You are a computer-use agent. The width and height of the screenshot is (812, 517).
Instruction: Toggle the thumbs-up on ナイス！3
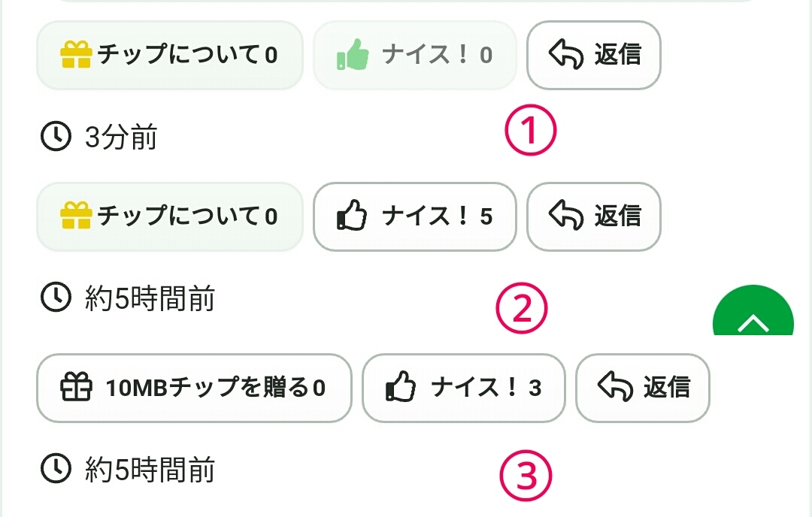(x=400, y=388)
